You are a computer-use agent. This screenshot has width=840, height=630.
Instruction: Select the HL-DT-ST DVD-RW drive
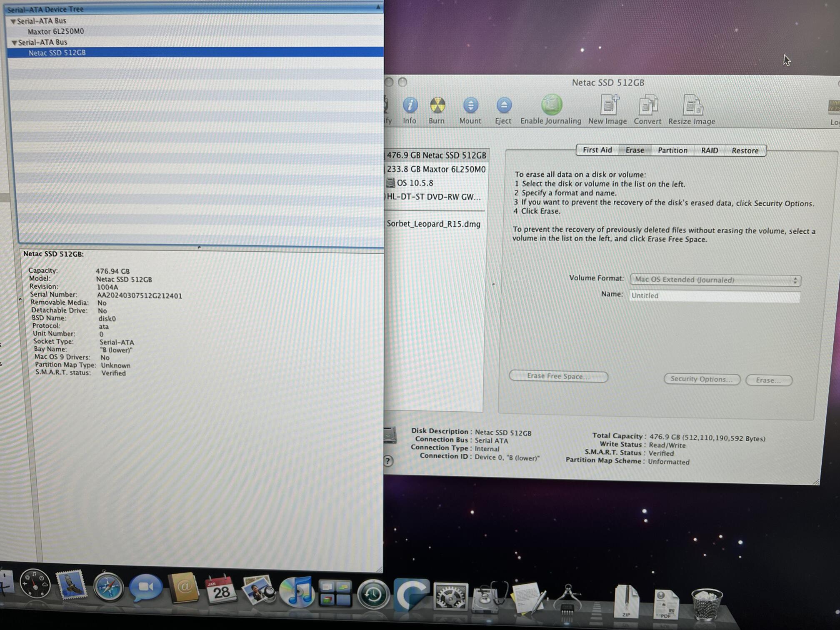pos(433,197)
